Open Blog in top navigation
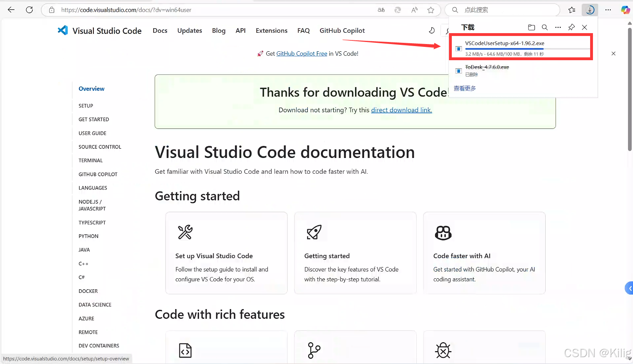Viewport: 633px width, 364px height. point(219,31)
